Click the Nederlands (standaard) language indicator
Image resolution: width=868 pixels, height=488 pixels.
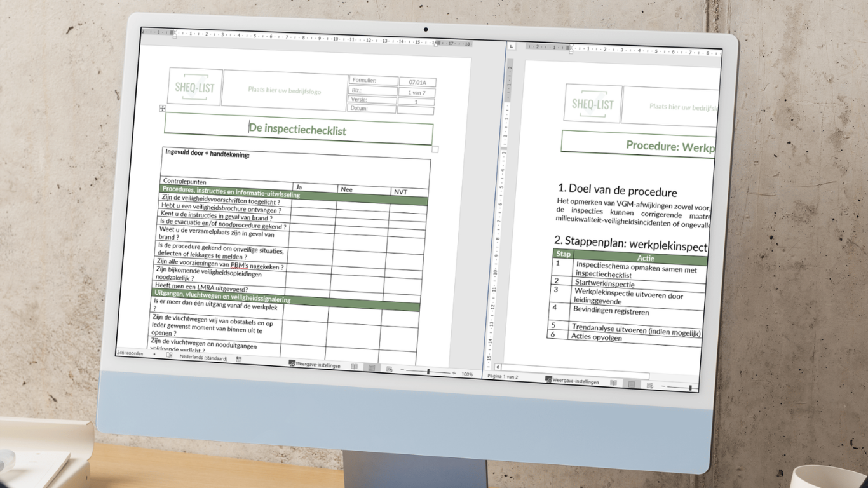(x=203, y=357)
